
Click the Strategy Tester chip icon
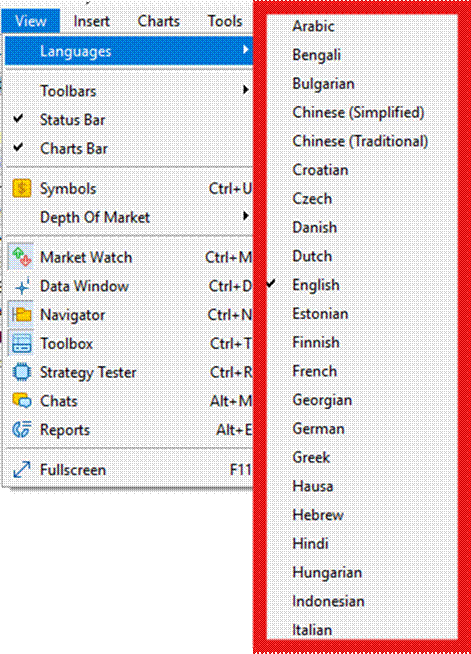[22, 372]
